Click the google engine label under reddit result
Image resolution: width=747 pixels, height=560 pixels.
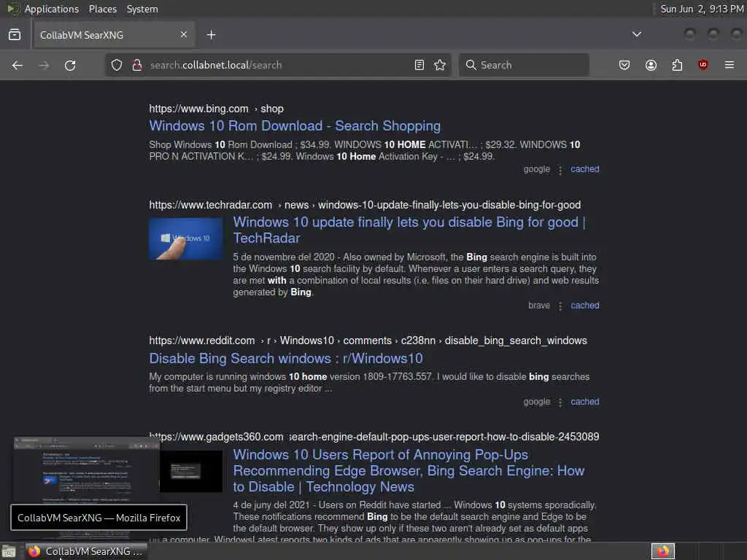click(x=537, y=402)
